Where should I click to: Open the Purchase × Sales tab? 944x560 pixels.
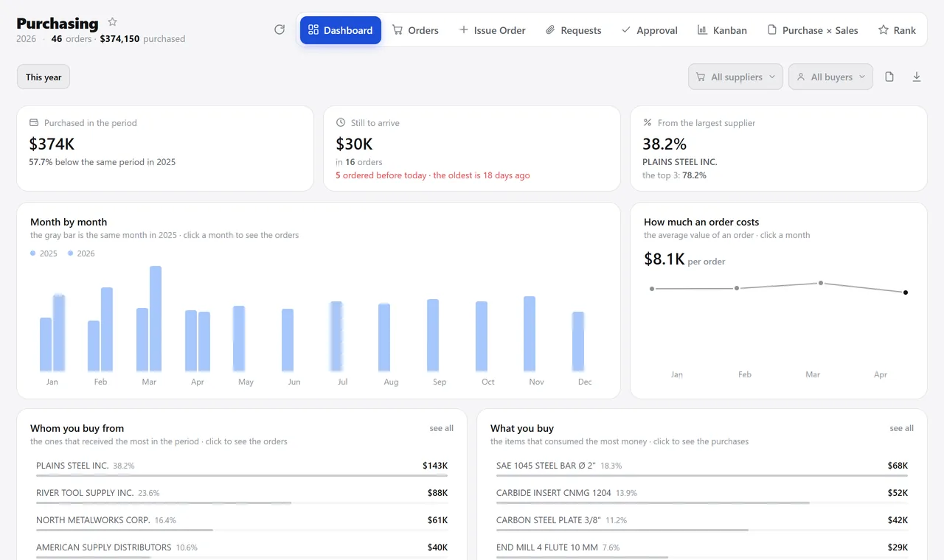pos(813,30)
